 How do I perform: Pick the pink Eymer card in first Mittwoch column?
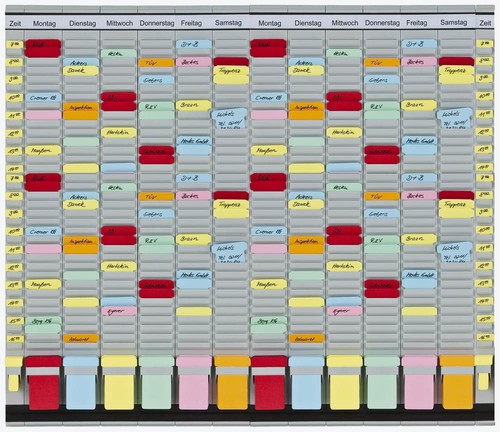point(119,311)
